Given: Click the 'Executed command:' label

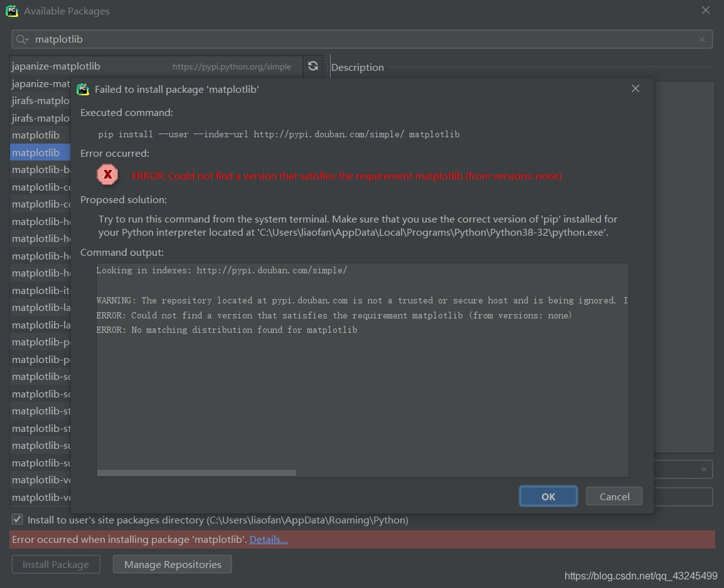Looking at the screenshot, I should click(127, 113).
